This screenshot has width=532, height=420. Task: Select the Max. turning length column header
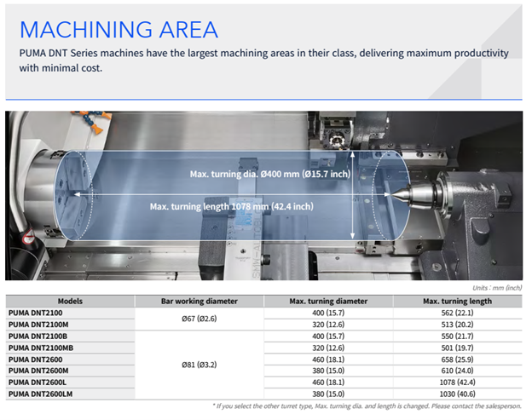[457, 301]
